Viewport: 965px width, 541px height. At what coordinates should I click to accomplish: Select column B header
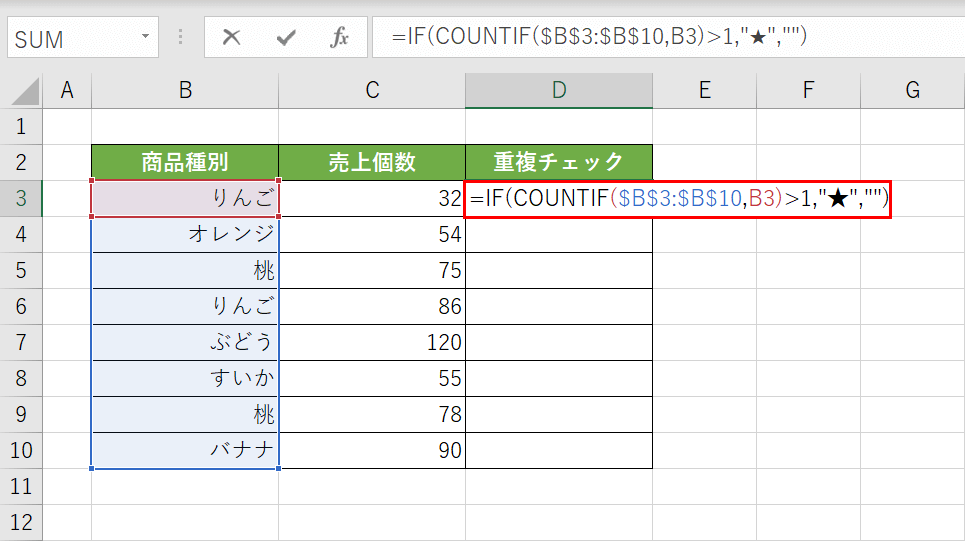coord(185,91)
